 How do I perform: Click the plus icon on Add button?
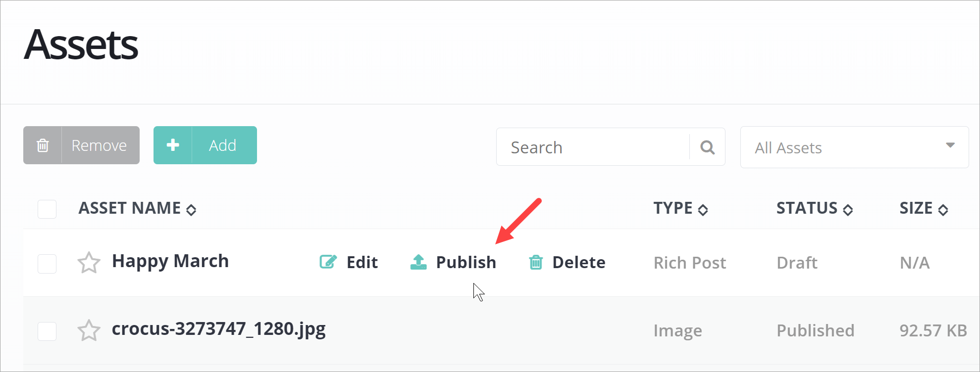173,145
